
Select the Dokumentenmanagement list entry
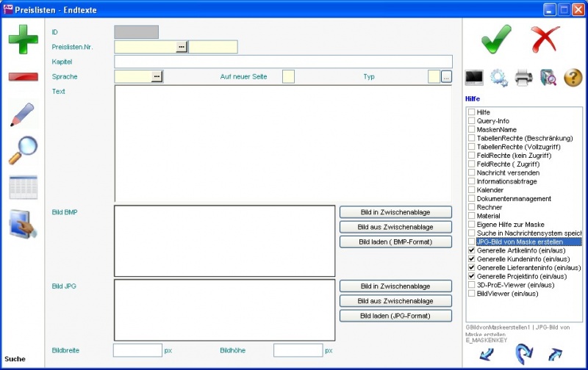pyautogui.click(x=514, y=199)
